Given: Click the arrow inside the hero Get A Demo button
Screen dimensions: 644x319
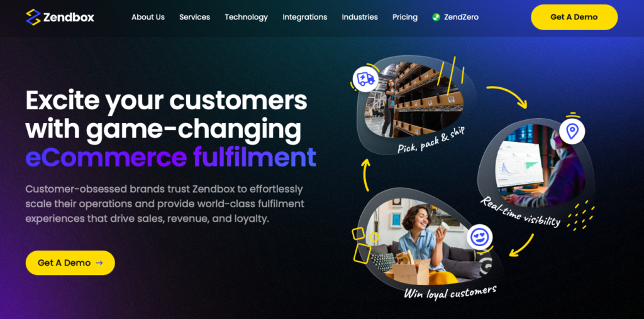Looking at the screenshot, I should pyautogui.click(x=99, y=263).
